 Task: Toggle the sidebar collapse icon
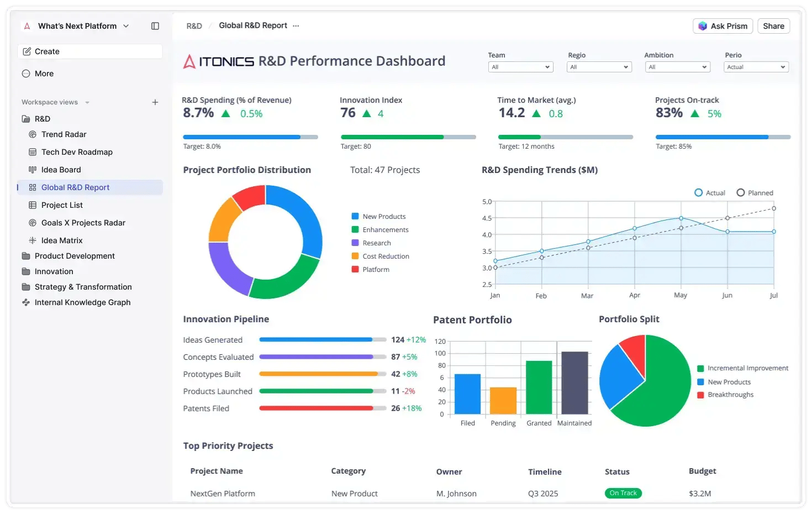pyautogui.click(x=155, y=26)
